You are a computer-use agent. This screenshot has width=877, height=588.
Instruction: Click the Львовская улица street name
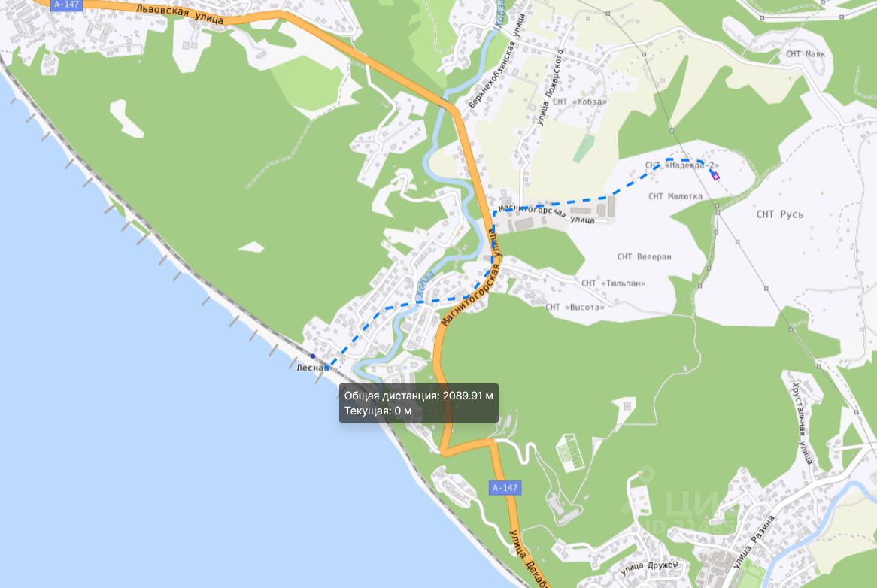[x=180, y=14]
